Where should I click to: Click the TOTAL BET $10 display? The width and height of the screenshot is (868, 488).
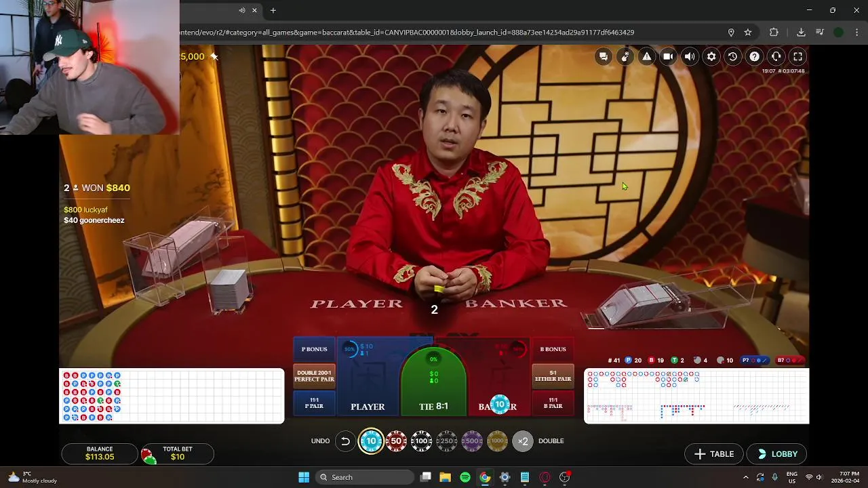pos(177,453)
